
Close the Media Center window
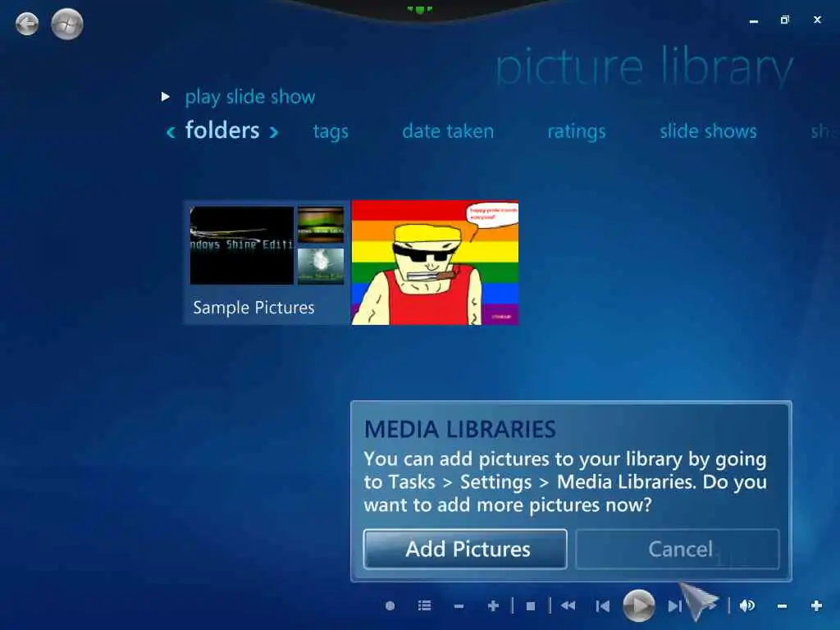tap(817, 20)
